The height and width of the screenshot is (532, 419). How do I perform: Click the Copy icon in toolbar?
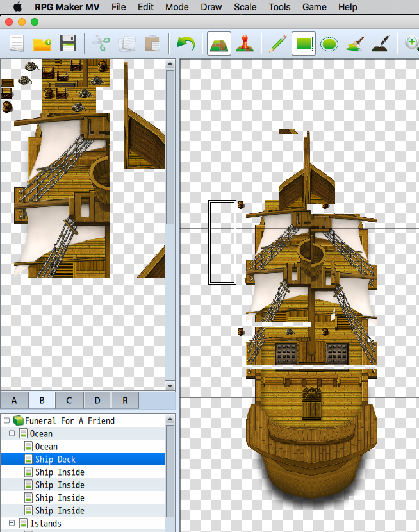coord(127,44)
